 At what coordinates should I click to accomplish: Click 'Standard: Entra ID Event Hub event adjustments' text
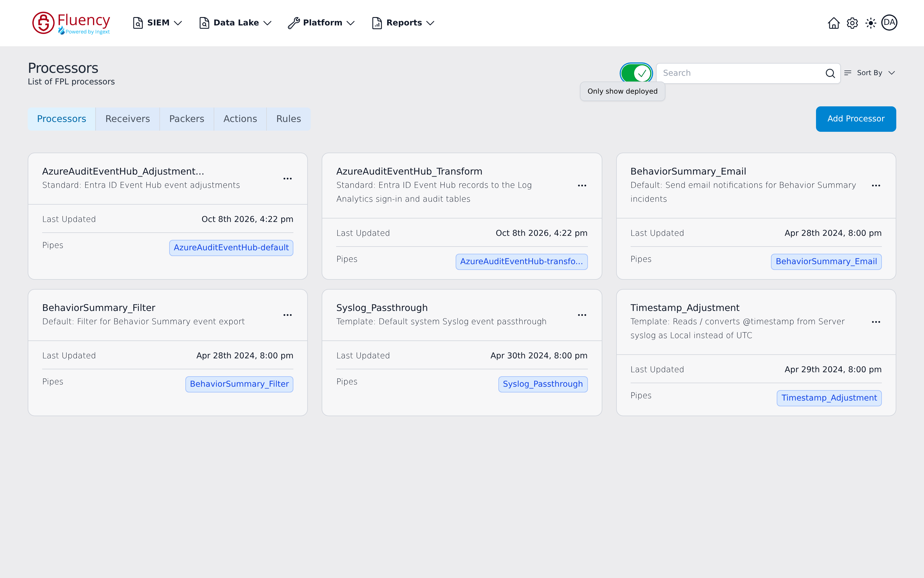(x=141, y=185)
